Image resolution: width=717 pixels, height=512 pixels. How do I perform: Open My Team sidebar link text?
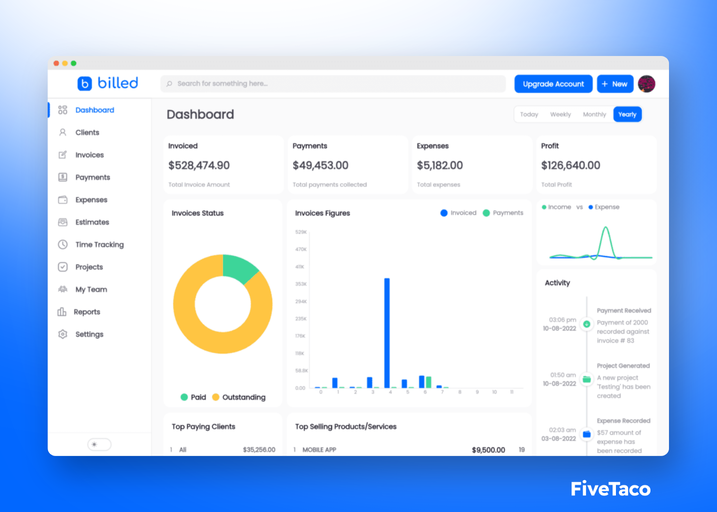point(91,289)
